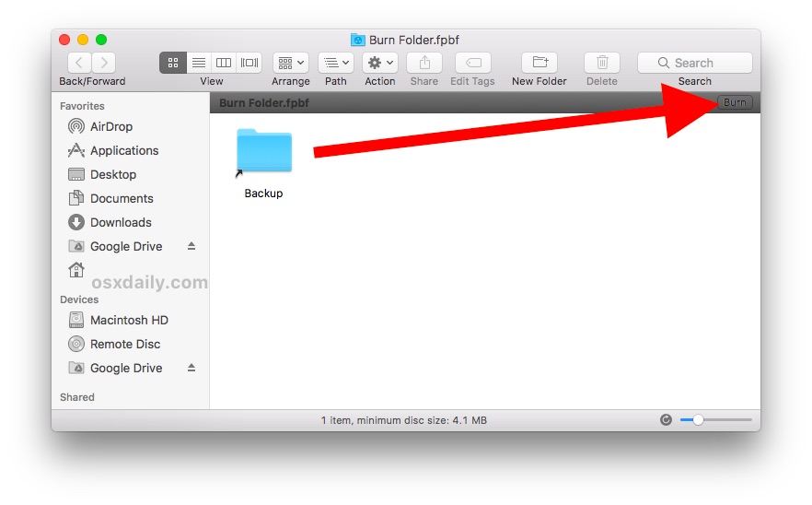Click the Share toolbar icon
The width and height of the screenshot is (812, 505).
tap(424, 63)
